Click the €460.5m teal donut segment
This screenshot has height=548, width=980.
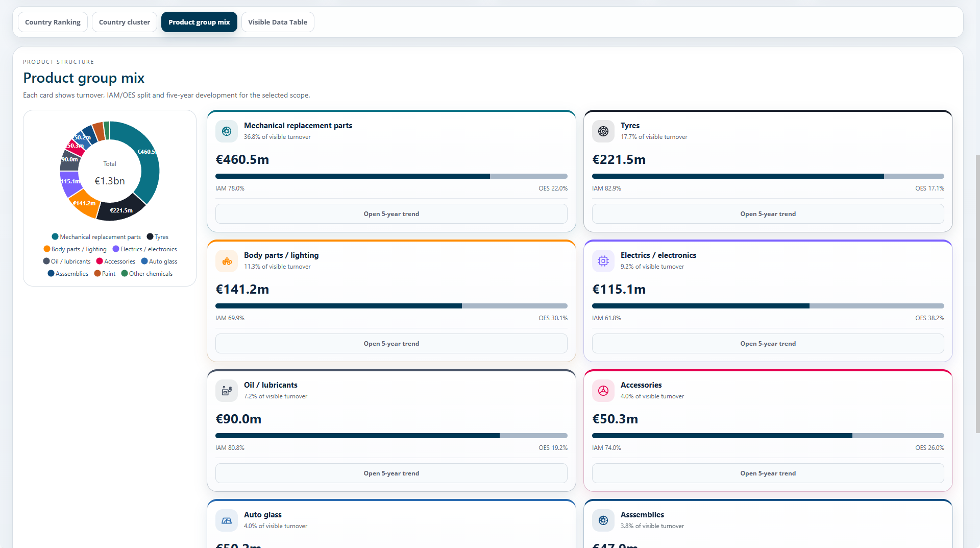147,158
